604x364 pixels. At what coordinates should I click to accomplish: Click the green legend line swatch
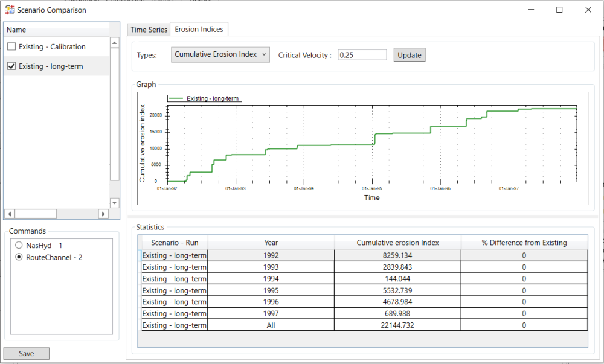click(x=177, y=98)
